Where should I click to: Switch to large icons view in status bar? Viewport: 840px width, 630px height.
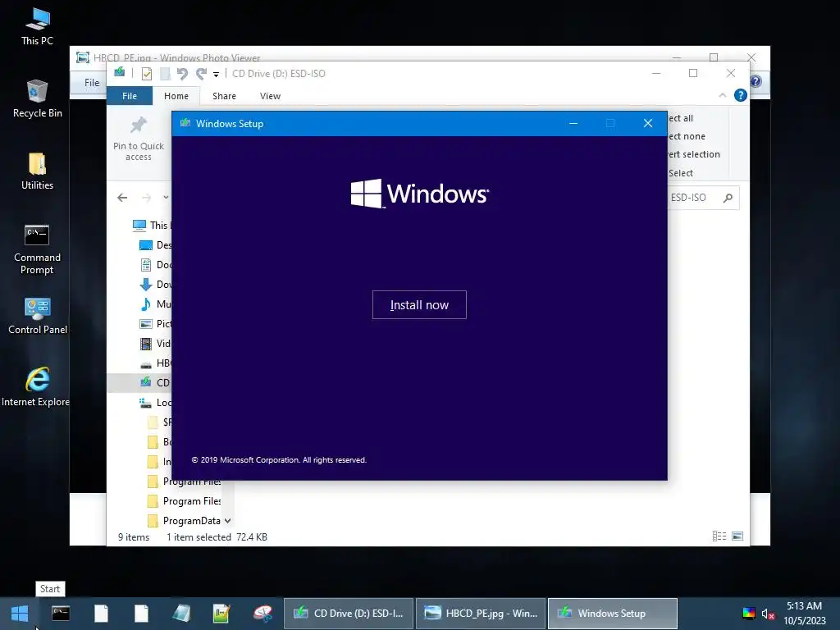tap(737, 536)
